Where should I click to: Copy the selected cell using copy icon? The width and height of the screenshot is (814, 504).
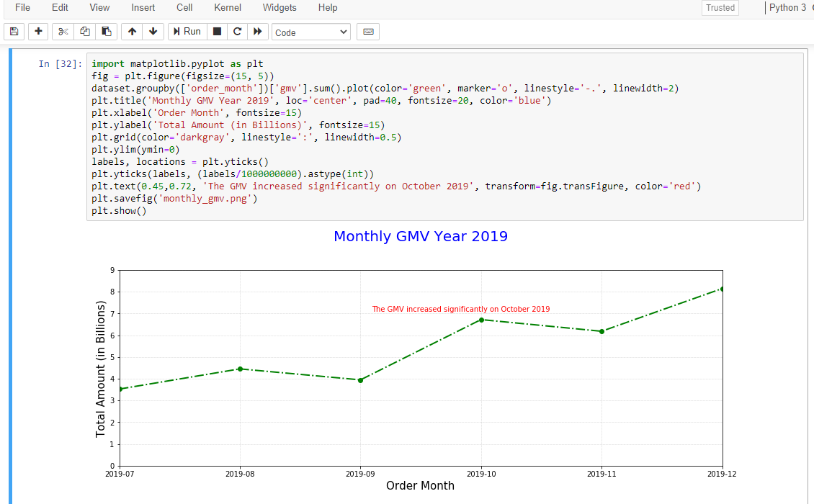tap(84, 31)
